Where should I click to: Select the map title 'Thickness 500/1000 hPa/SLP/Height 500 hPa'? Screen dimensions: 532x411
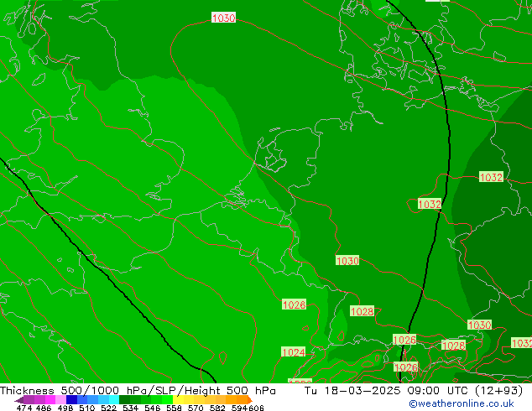coord(138,391)
